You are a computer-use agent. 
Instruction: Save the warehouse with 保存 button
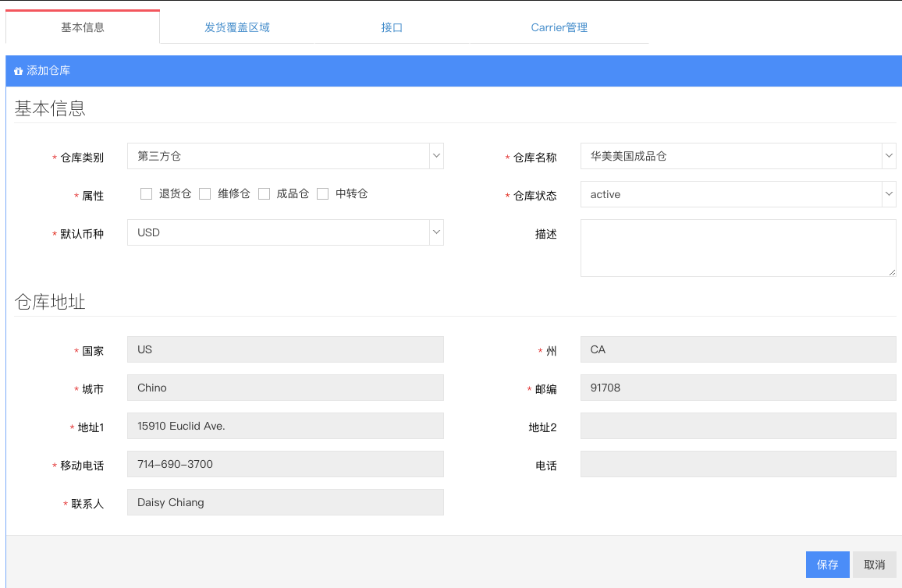827,565
